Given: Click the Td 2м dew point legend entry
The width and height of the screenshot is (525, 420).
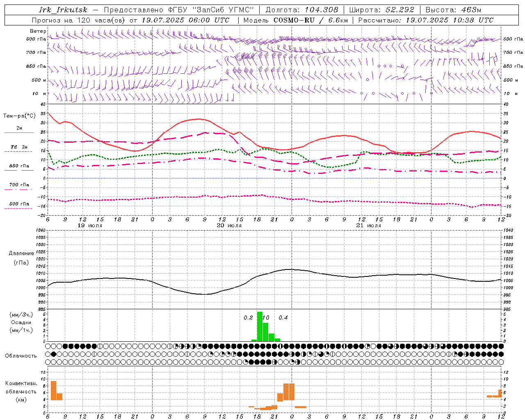Looking at the screenshot, I should 19,147.
